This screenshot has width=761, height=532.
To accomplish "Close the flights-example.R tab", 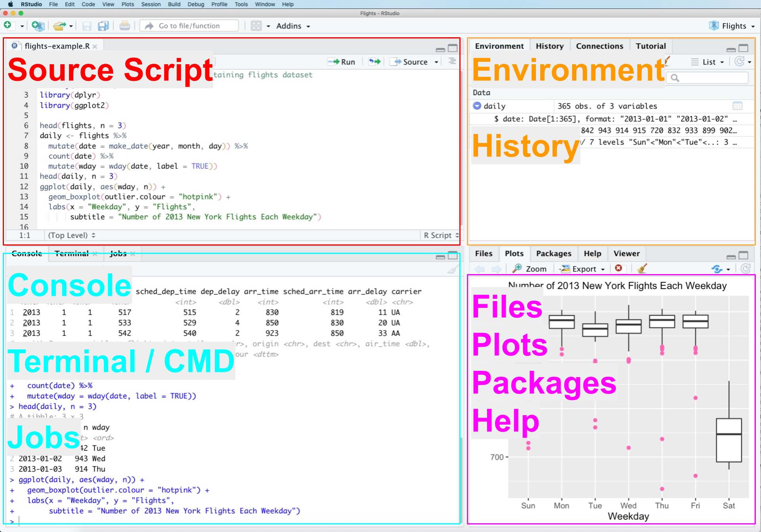I will [95, 46].
